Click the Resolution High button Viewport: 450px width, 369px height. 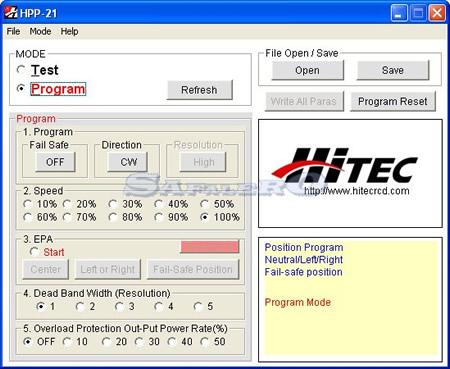coord(203,162)
